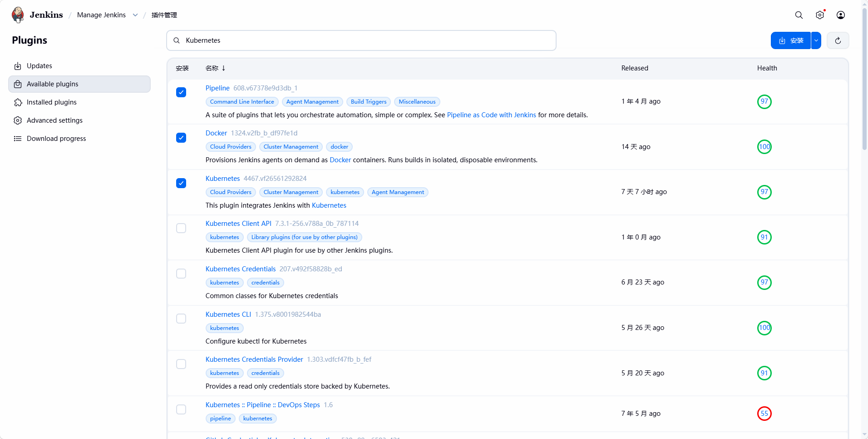This screenshot has width=868, height=439.
Task: Click the Build Triggers tag
Action: pos(369,102)
